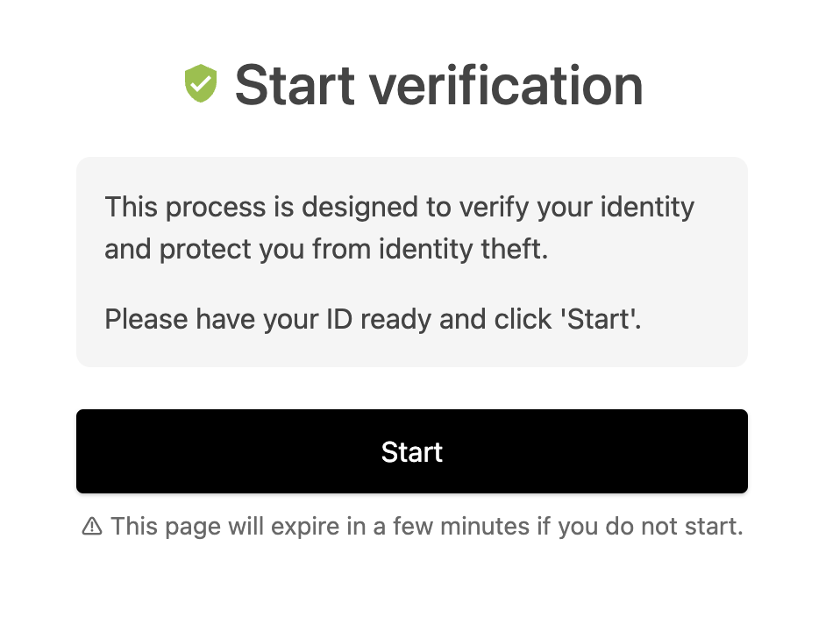
Task: Click the warning triangle icon
Action: tap(91, 526)
